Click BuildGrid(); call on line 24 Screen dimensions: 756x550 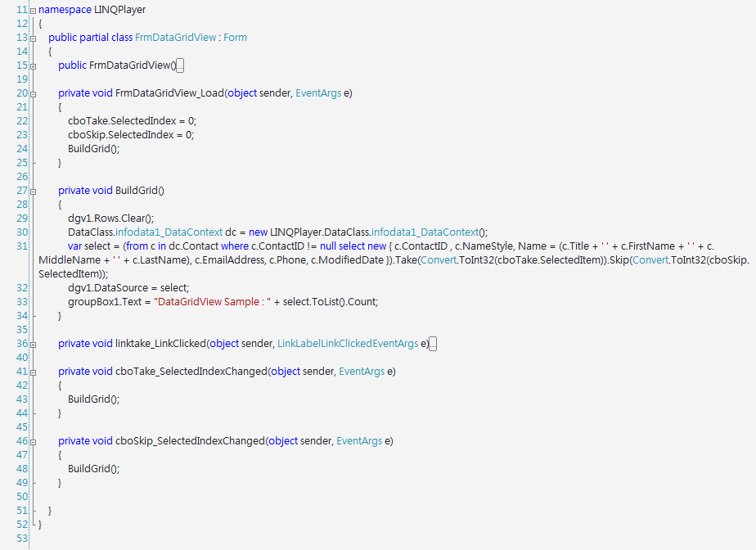point(93,149)
